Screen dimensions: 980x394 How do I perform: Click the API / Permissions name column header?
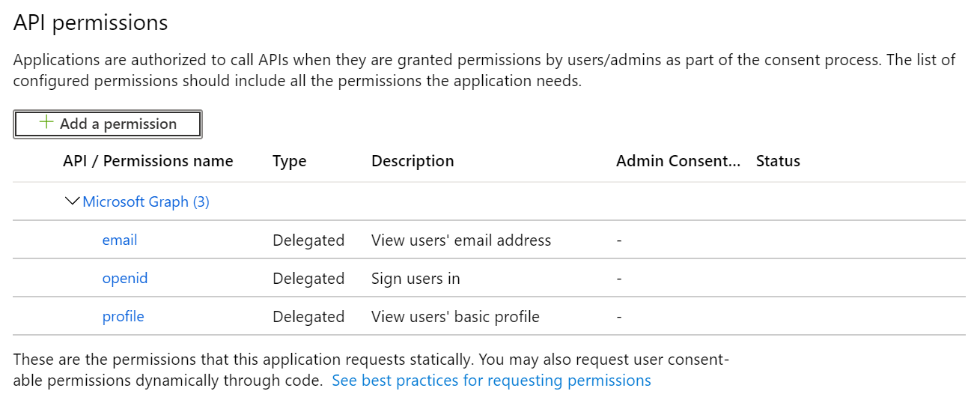(x=148, y=161)
